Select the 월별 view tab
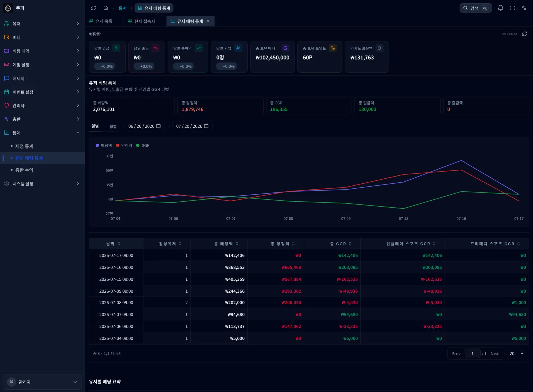533x392 pixels. pos(113,126)
